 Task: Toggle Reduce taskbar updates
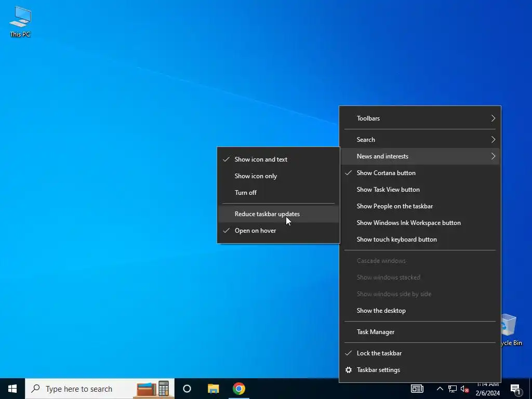[x=278, y=214]
